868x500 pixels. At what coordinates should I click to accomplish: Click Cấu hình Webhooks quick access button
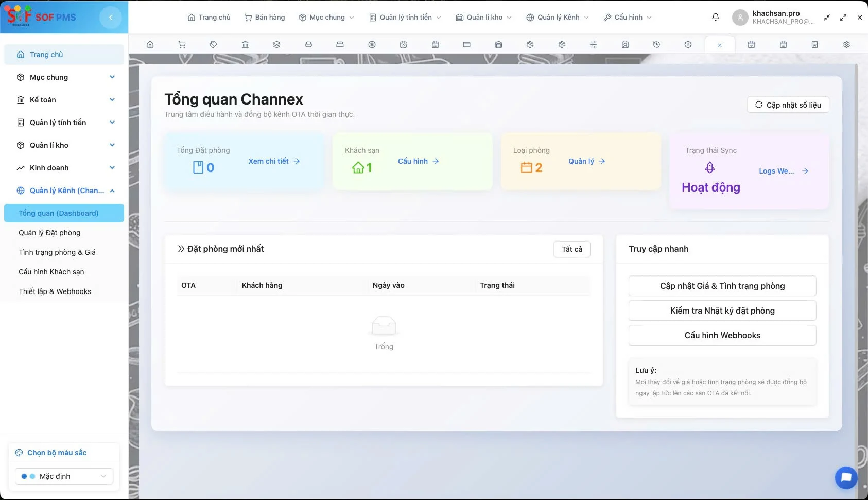coord(722,335)
